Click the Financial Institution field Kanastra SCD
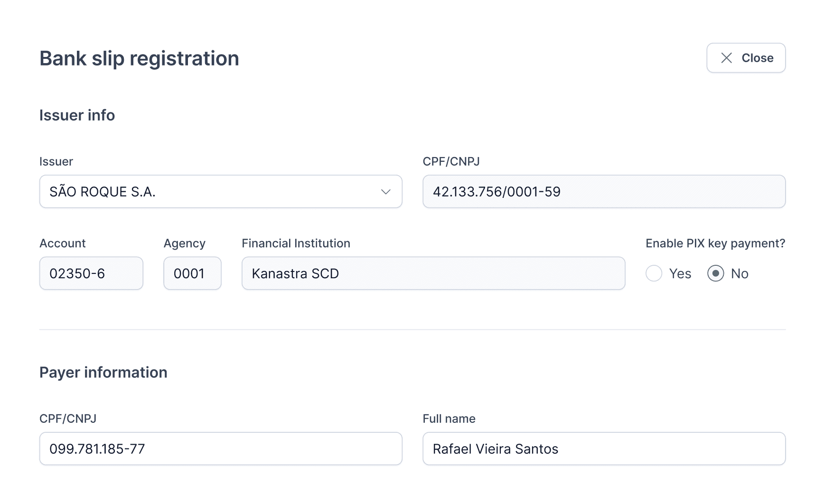The image size is (824, 504). pyautogui.click(x=433, y=273)
